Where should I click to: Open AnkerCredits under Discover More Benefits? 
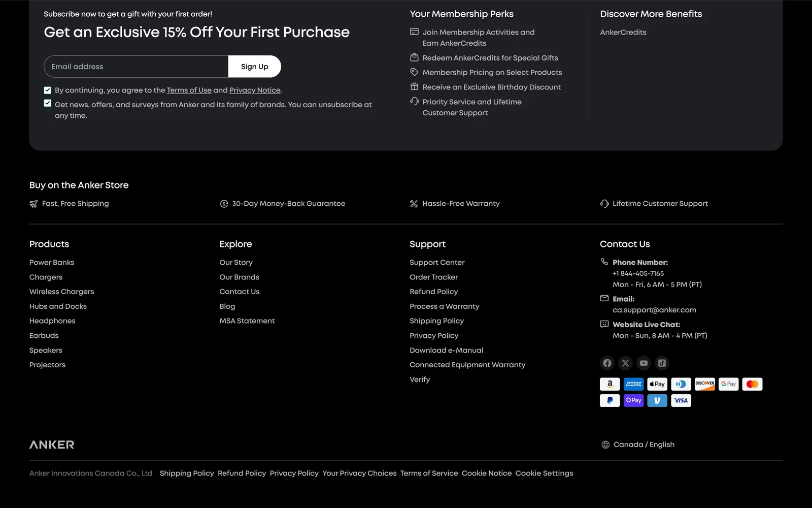click(x=623, y=33)
